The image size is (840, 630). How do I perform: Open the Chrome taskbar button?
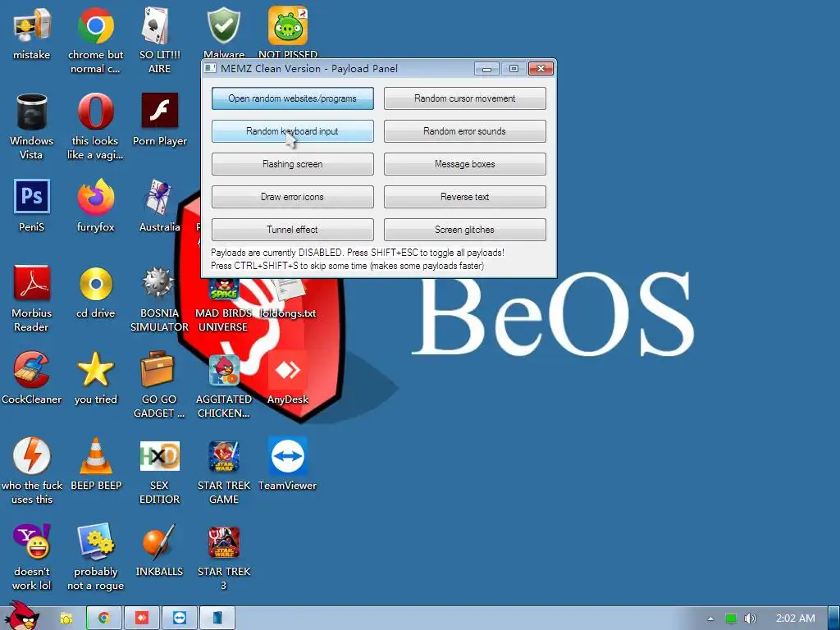(104, 619)
